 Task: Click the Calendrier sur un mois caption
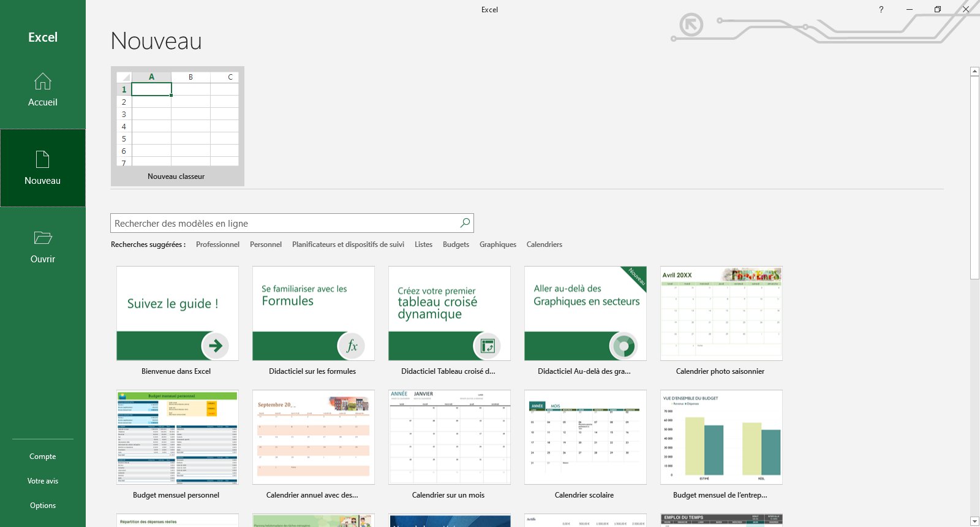448,495
